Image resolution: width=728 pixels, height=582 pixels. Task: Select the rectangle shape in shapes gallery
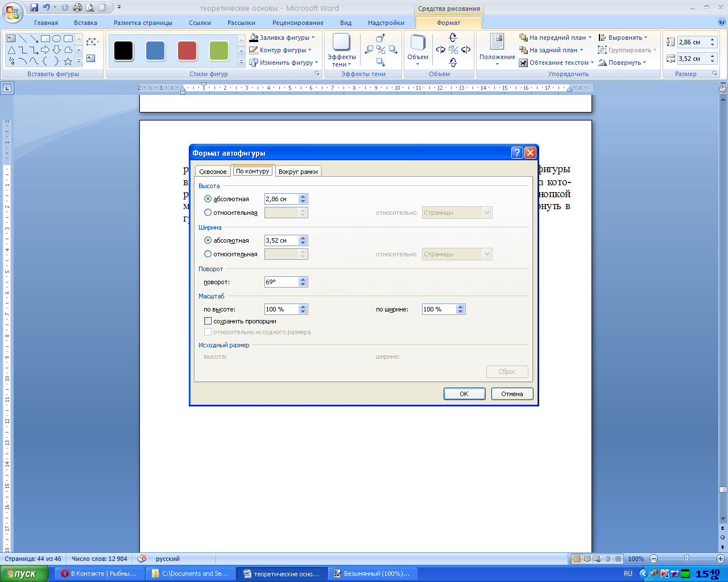point(45,39)
